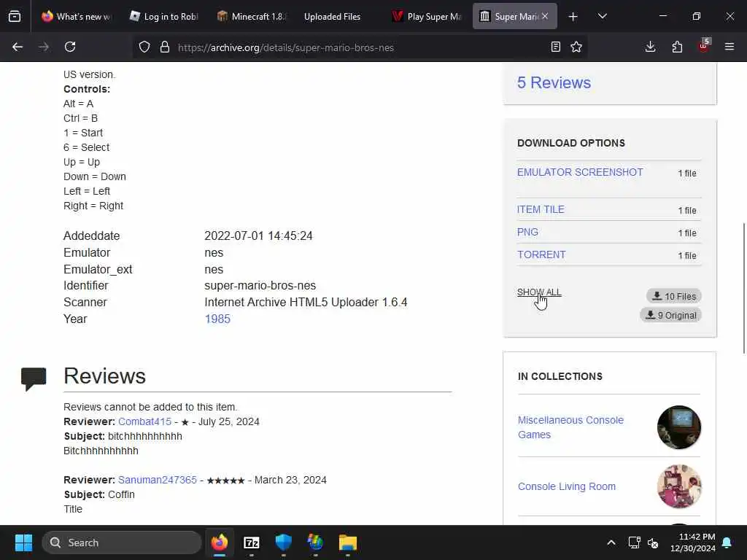This screenshot has width=747, height=560.
Task: Open a new browser tab
Action: [573, 17]
